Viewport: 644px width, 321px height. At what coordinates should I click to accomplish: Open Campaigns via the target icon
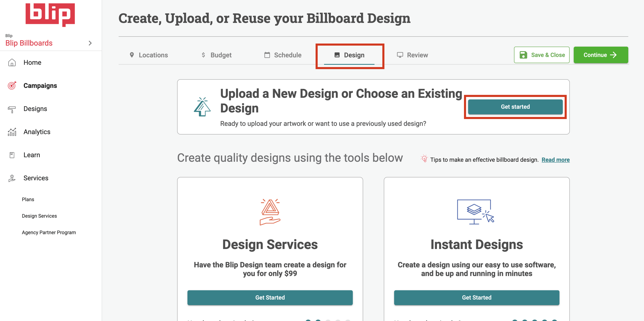point(12,85)
